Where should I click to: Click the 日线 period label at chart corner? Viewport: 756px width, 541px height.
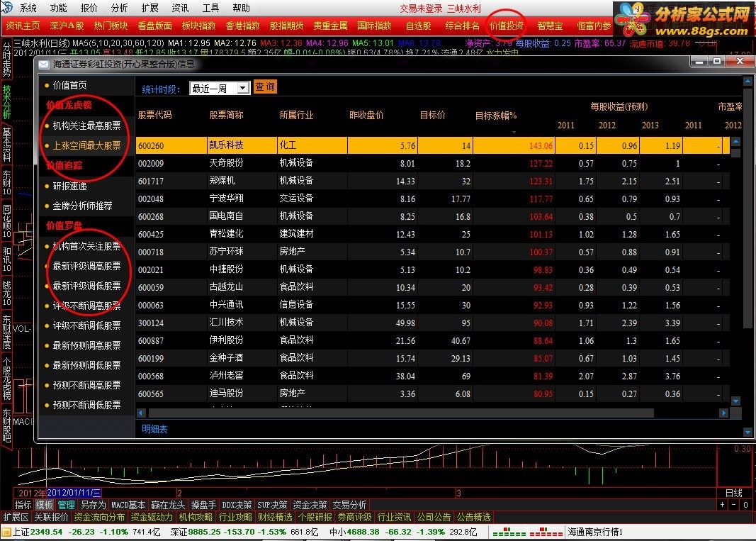pos(734,493)
